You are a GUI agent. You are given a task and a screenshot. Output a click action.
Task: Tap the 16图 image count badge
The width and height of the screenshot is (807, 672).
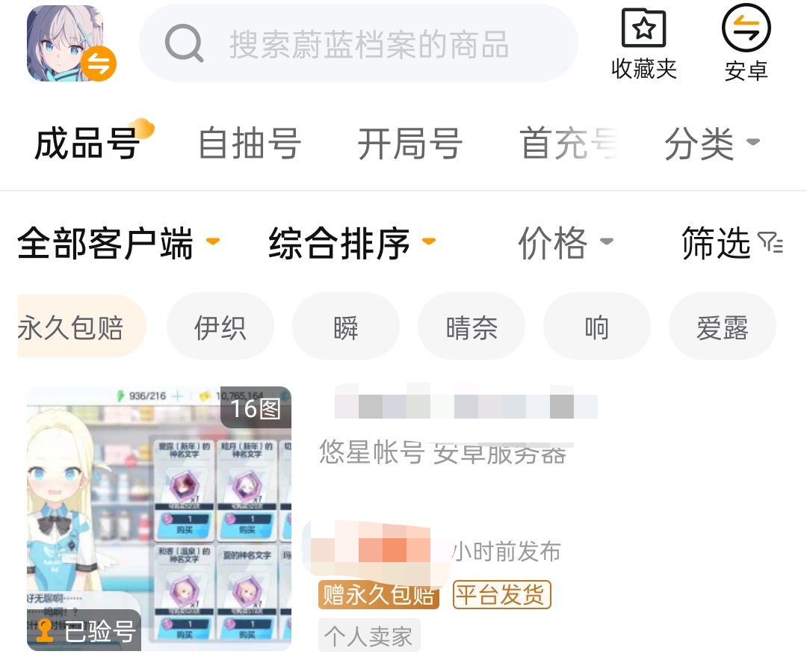click(256, 408)
